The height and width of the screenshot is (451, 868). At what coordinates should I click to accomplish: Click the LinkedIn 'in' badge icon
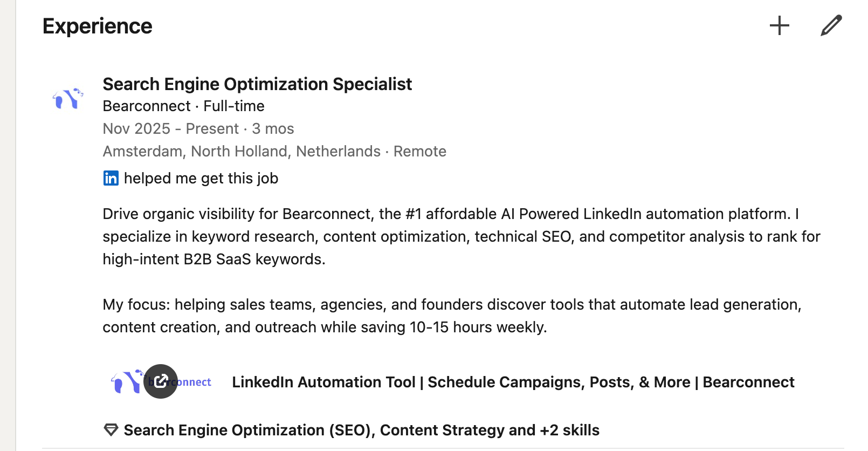pyautogui.click(x=111, y=178)
